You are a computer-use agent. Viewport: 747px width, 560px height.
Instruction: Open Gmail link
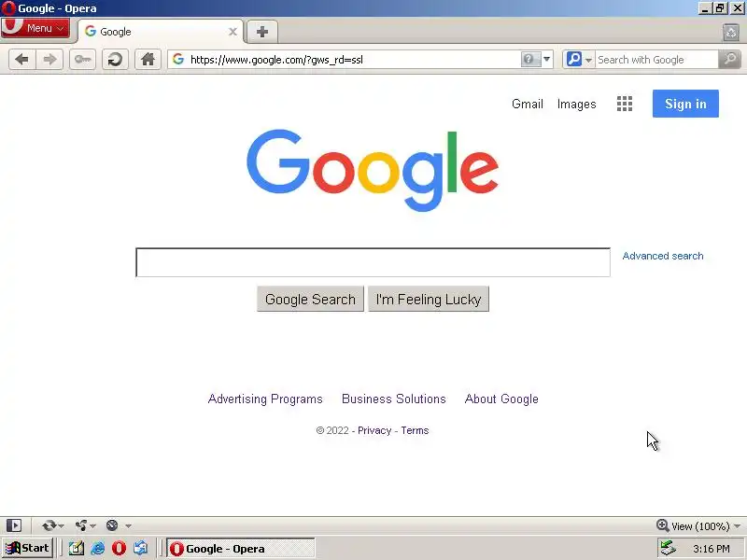point(527,104)
